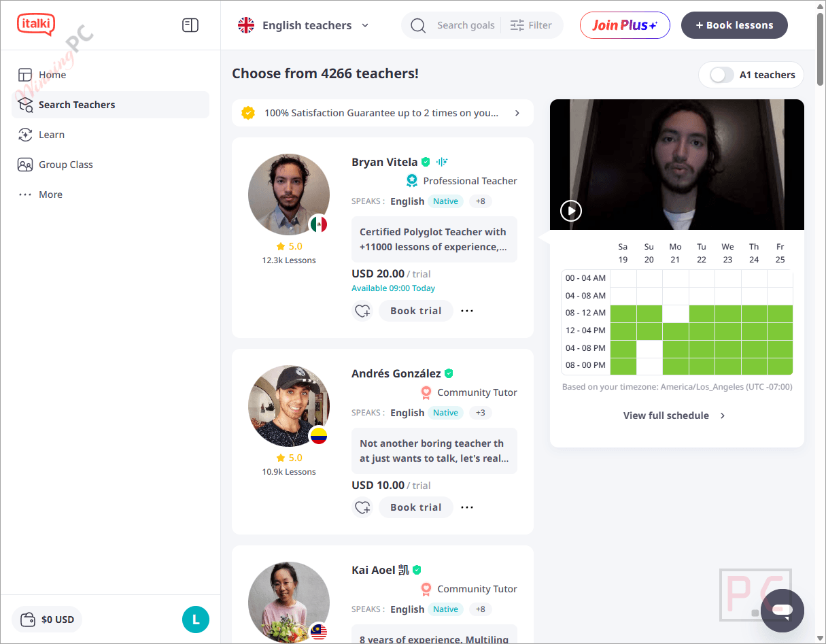
Task: Click Available 09:00 Today text
Action: click(393, 288)
